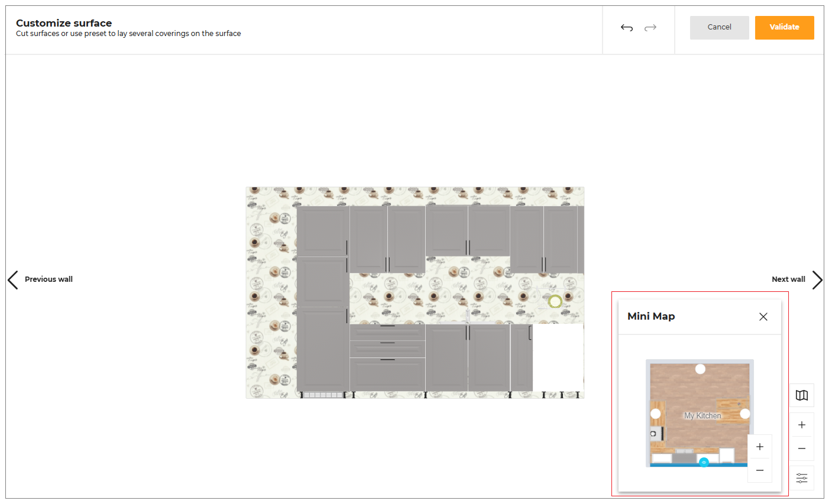
Task: Zoom in inside the Mini Map
Action: pyautogui.click(x=760, y=447)
